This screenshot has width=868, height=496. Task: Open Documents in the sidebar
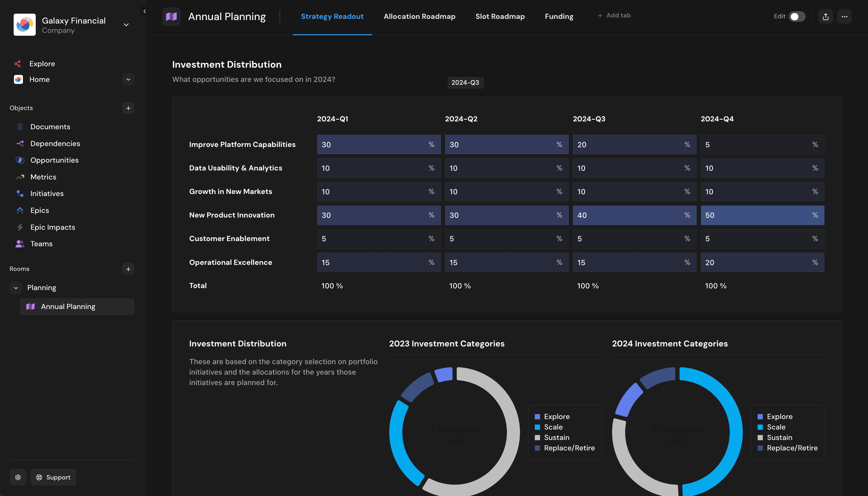tap(50, 126)
